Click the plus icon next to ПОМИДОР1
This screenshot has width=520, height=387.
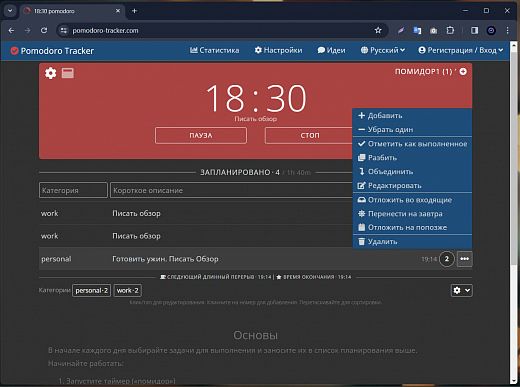[x=463, y=71]
